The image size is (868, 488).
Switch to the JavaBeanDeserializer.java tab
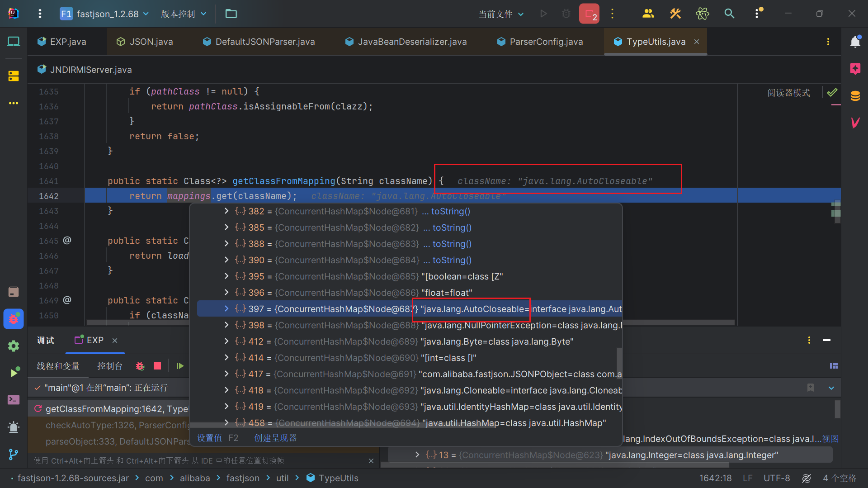point(406,42)
